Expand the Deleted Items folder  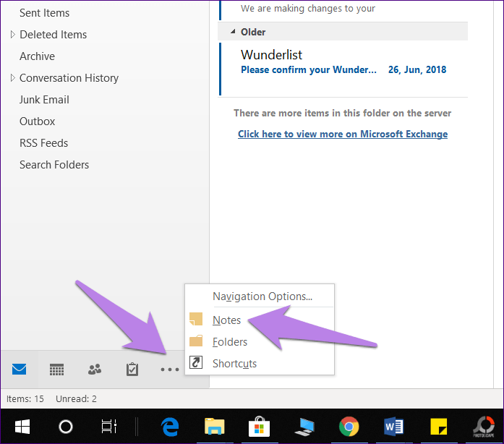pyautogui.click(x=12, y=35)
